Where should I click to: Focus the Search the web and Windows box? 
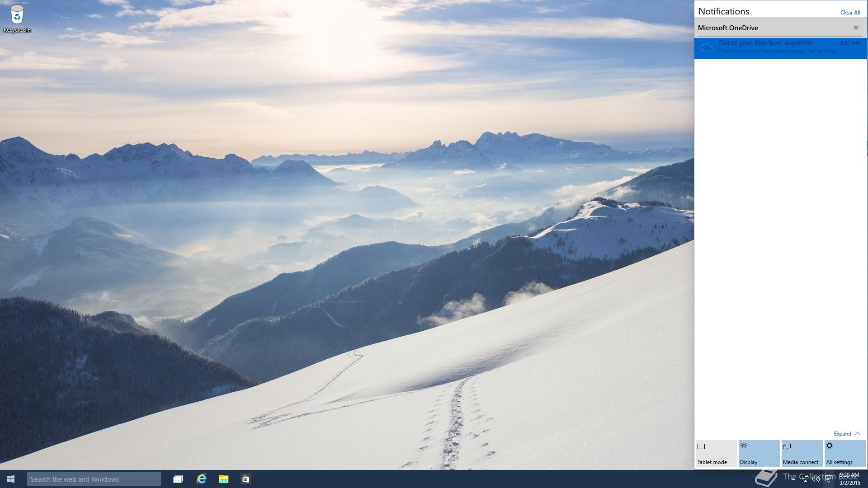click(x=94, y=479)
